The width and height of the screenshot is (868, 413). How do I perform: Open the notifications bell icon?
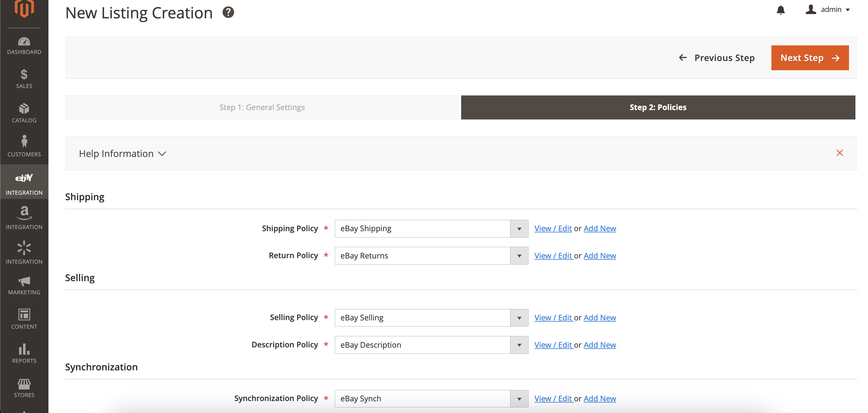pyautogui.click(x=781, y=10)
